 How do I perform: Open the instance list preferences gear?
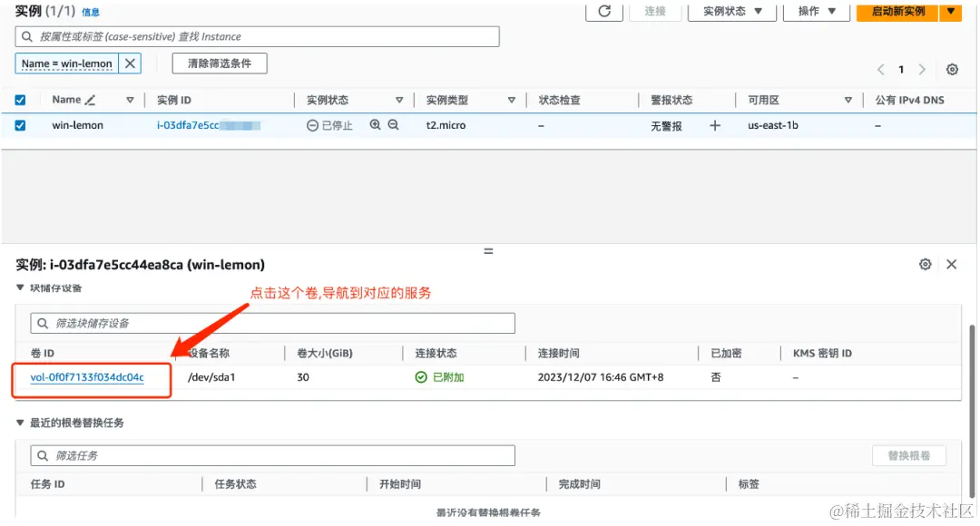(952, 68)
